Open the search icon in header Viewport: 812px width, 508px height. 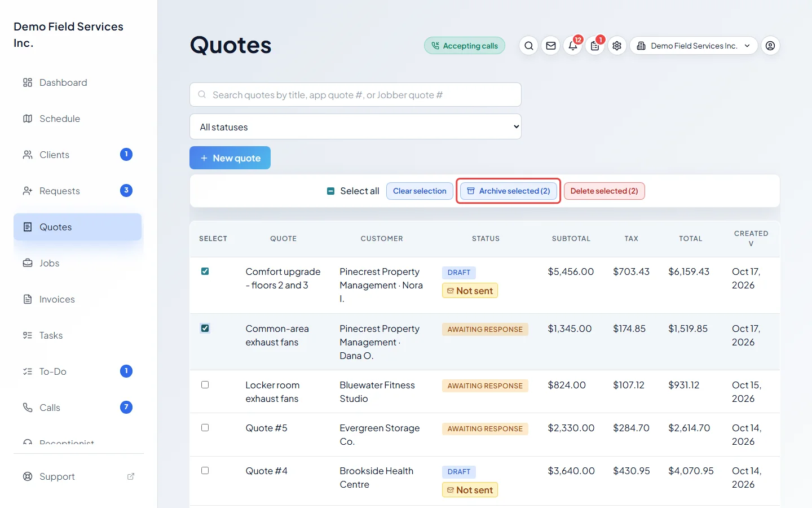(528, 46)
